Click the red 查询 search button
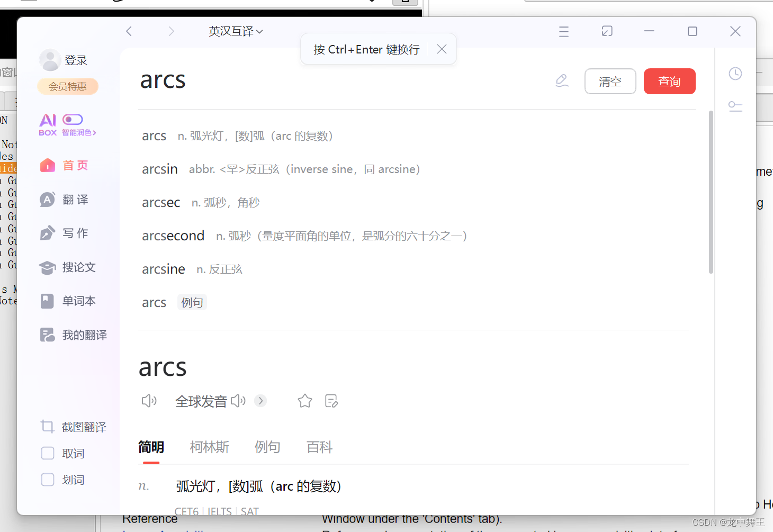This screenshot has height=532, width=773. (669, 82)
